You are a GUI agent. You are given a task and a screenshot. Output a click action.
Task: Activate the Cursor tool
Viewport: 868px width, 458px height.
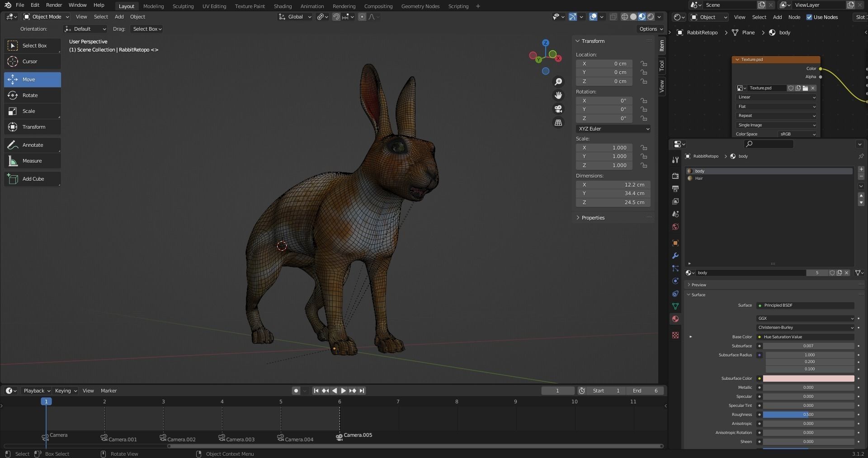tap(33, 61)
